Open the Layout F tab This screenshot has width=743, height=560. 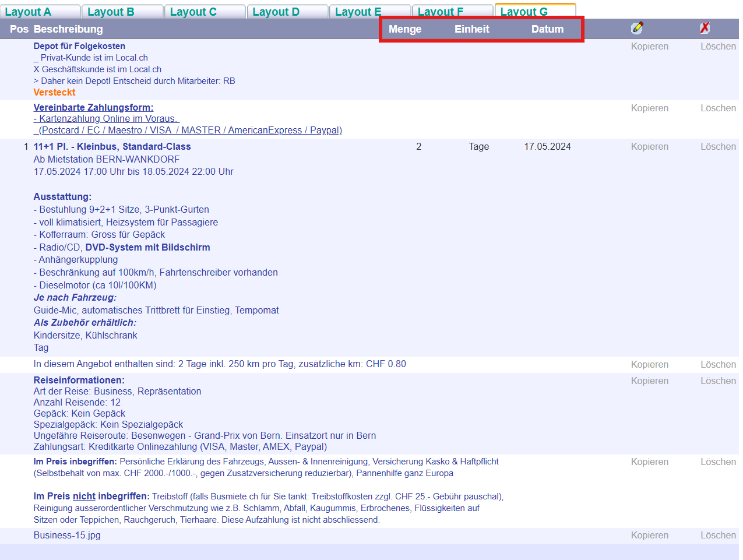tap(453, 12)
